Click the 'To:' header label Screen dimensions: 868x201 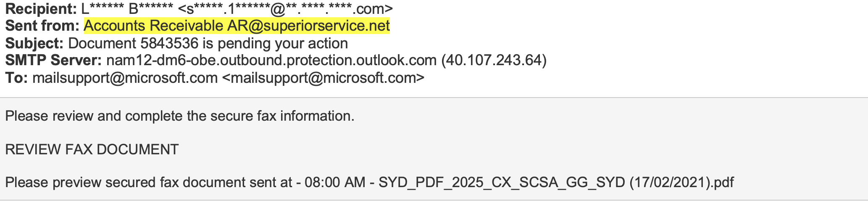click(16, 78)
